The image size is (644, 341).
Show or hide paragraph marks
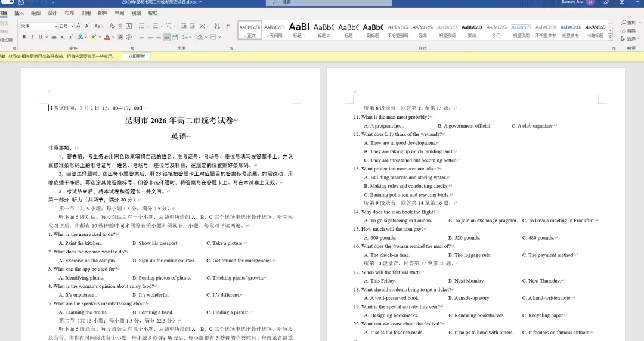(x=228, y=26)
